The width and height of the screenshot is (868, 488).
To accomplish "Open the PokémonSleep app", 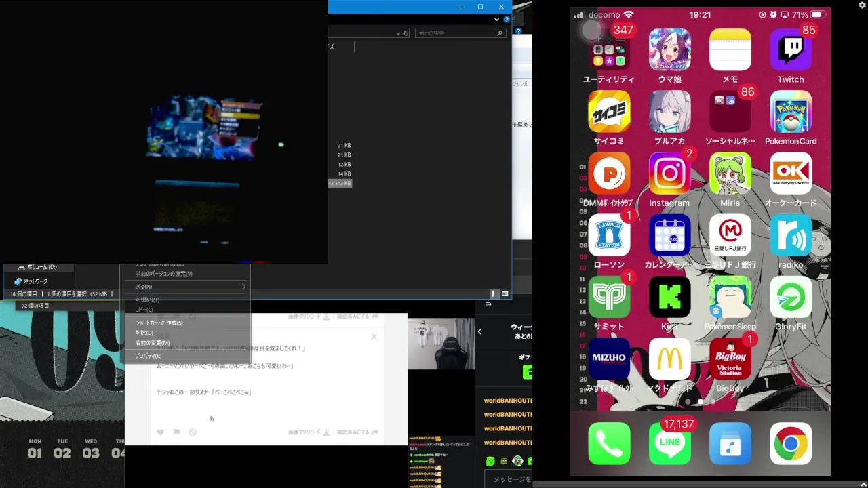I will pyautogui.click(x=730, y=298).
